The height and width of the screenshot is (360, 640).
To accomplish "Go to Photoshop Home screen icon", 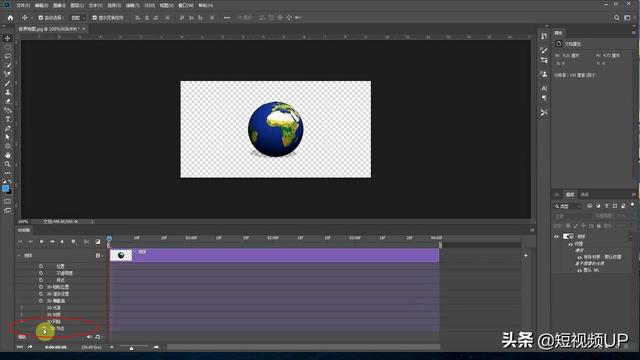I will tap(10, 18).
